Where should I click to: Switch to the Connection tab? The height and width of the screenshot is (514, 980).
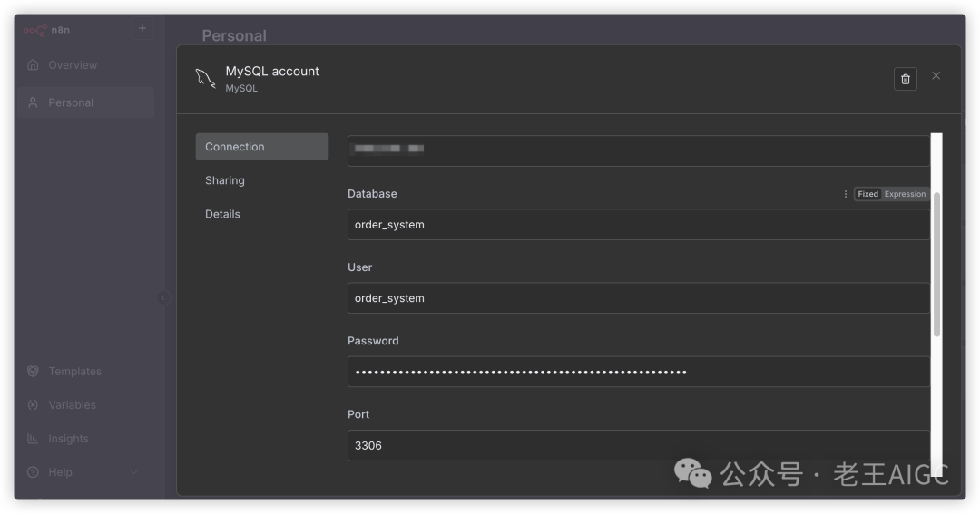pos(262,147)
